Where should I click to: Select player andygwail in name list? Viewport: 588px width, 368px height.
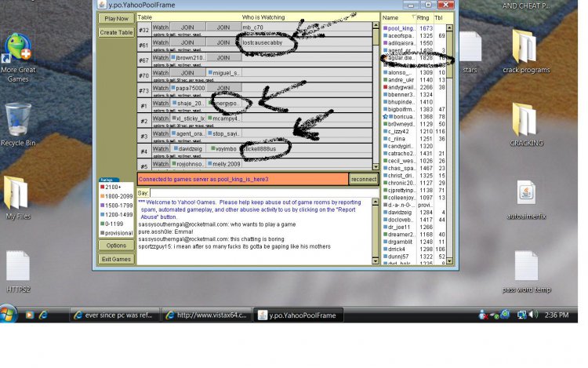tap(401, 87)
